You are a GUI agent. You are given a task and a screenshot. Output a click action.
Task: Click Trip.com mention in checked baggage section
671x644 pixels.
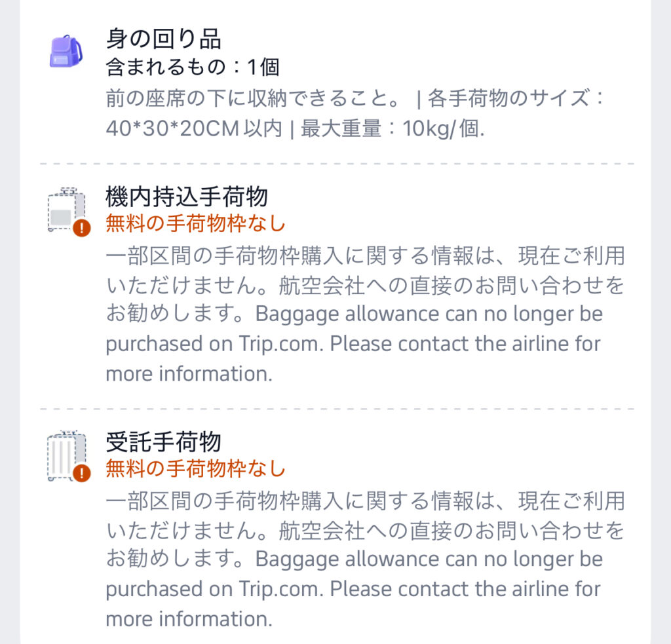tap(280, 589)
